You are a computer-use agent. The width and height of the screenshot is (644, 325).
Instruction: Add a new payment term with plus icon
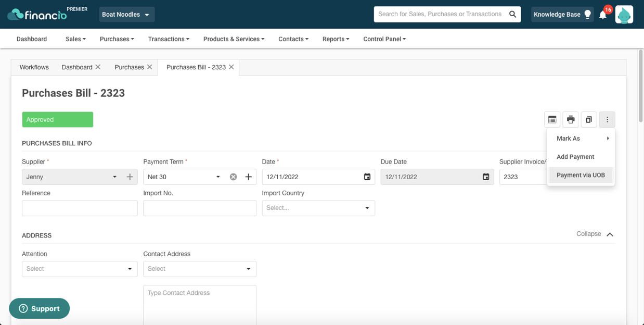(249, 177)
